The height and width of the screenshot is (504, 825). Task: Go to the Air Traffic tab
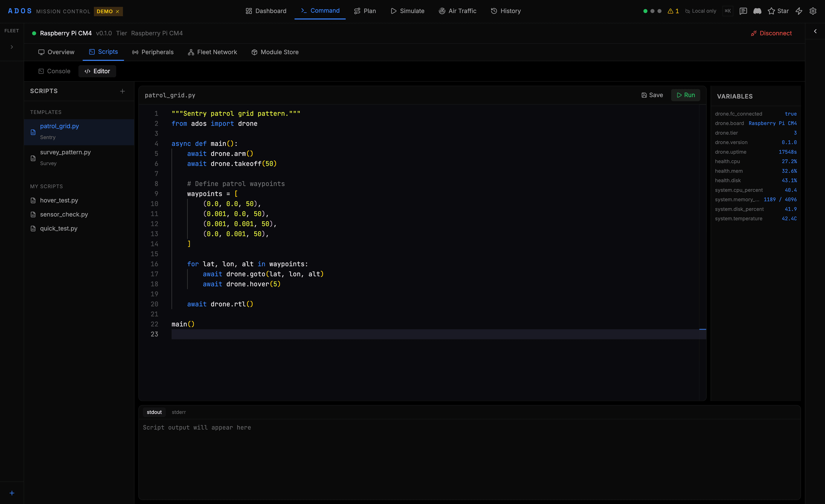tap(457, 11)
